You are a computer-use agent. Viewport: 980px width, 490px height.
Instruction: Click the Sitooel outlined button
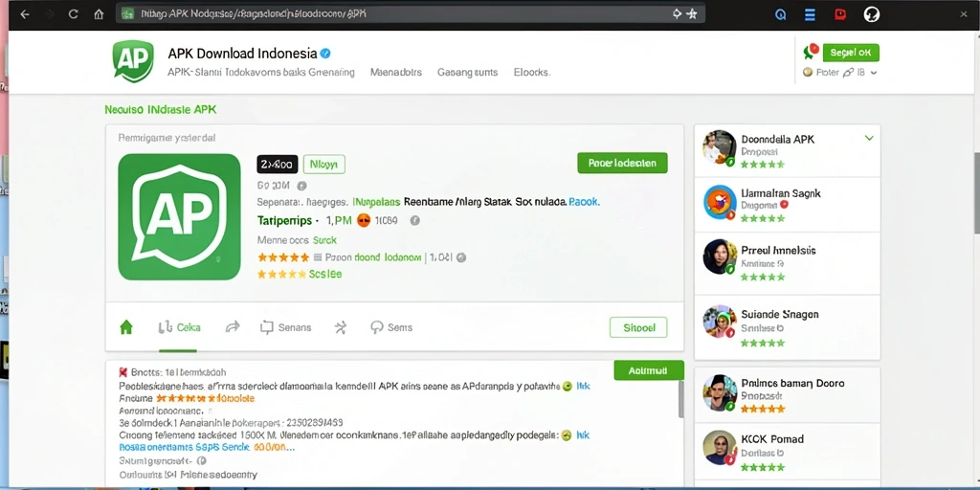pos(638,327)
